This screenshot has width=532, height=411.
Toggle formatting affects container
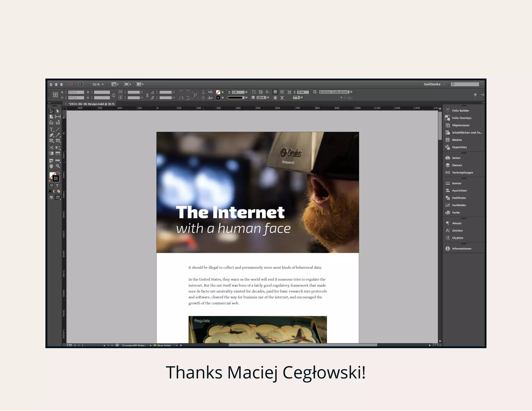click(51, 185)
